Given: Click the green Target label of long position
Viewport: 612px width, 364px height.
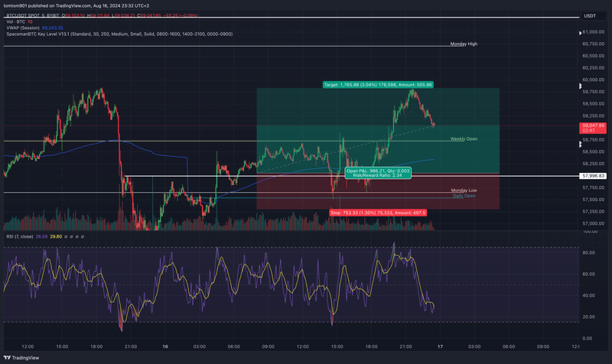Looking at the screenshot, I should click(x=378, y=85).
